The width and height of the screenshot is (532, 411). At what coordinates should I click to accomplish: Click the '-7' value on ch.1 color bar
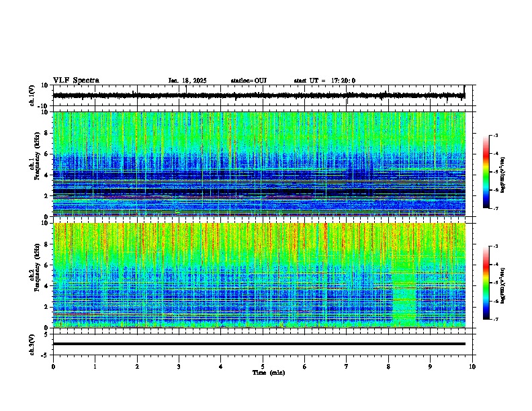click(x=495, y=209)
